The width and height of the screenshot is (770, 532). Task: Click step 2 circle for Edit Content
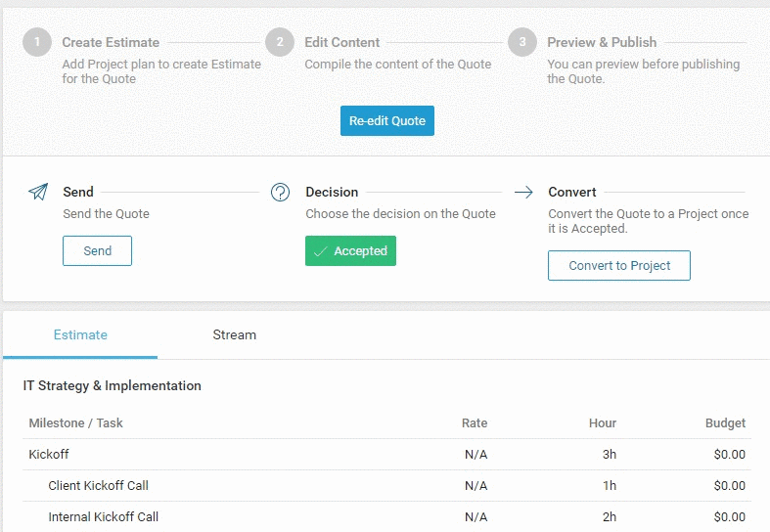pos(280,43)
